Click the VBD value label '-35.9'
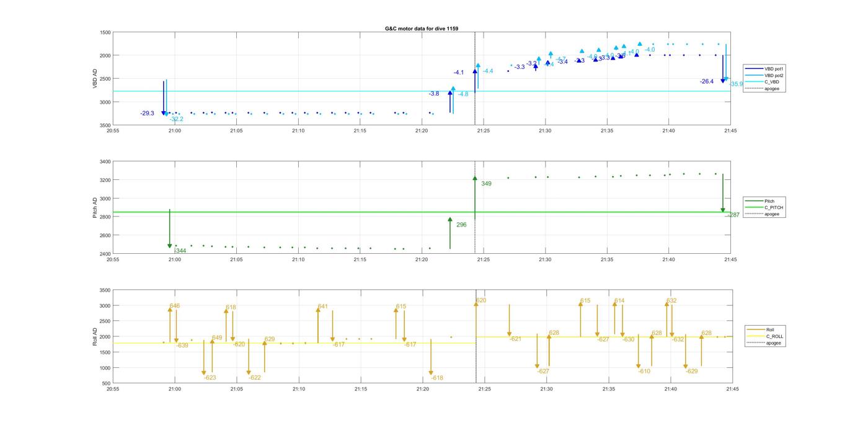This screenshot has width=868, height=430. pos(737,84)
